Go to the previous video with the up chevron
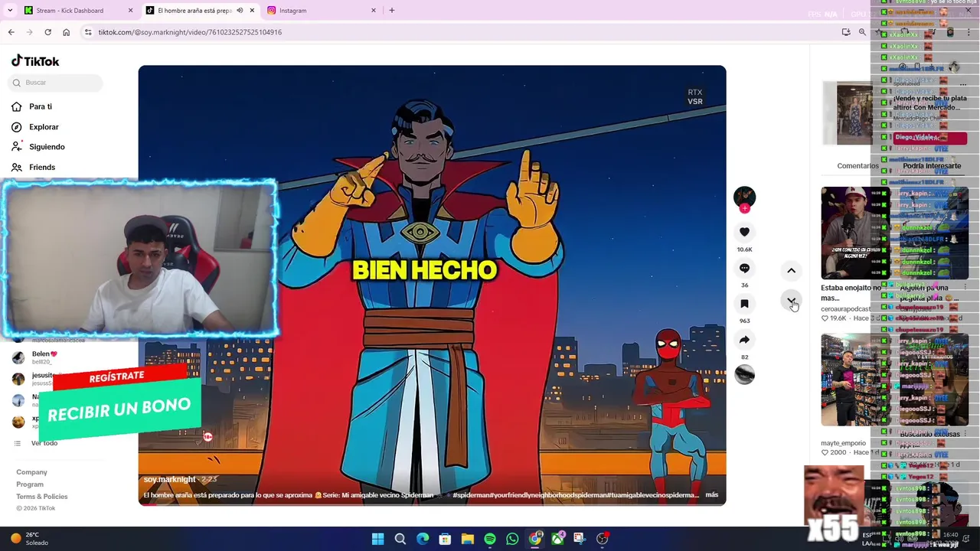This screenshot has height=551, width=980. click(x=792, y=270)
